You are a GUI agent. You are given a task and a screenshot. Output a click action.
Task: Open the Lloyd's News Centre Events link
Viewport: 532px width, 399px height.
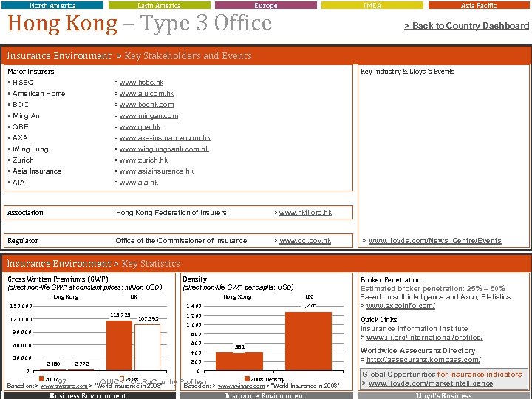[435, 241]
